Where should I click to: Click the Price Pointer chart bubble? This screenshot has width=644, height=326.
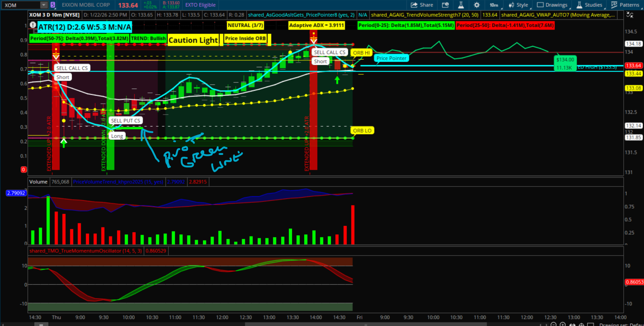(391, 58)
